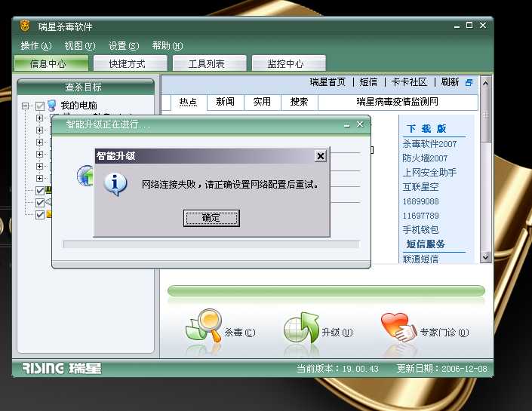The width and height of the screenshot is (532, 411).
Task: Click the My Computer icon in tree
Action: [x=52, y=106]
